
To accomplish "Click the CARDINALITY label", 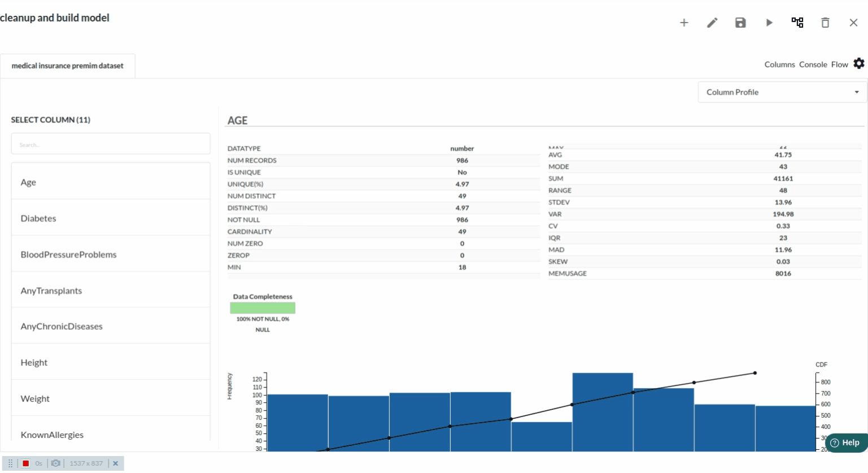I will 250,232.
